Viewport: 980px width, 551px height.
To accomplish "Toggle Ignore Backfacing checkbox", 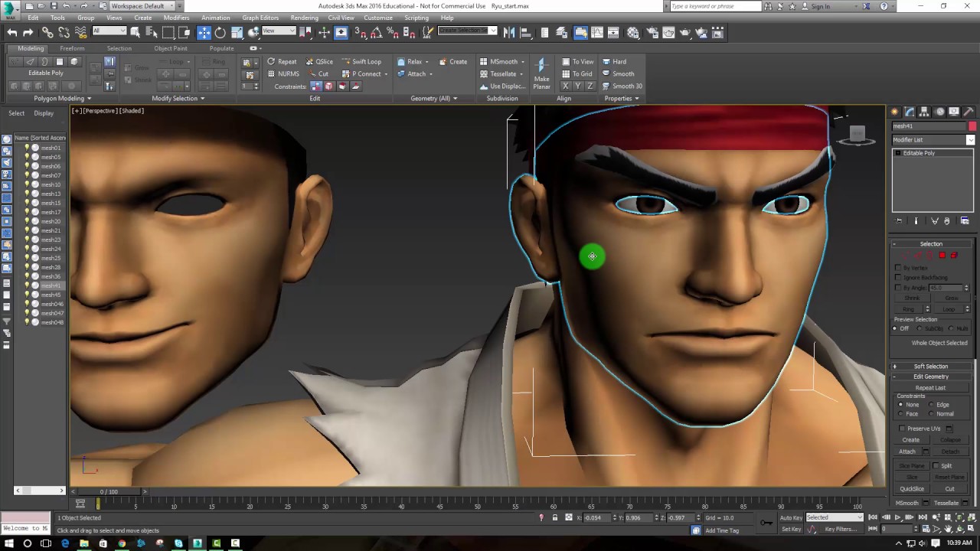I will point(898,278).
